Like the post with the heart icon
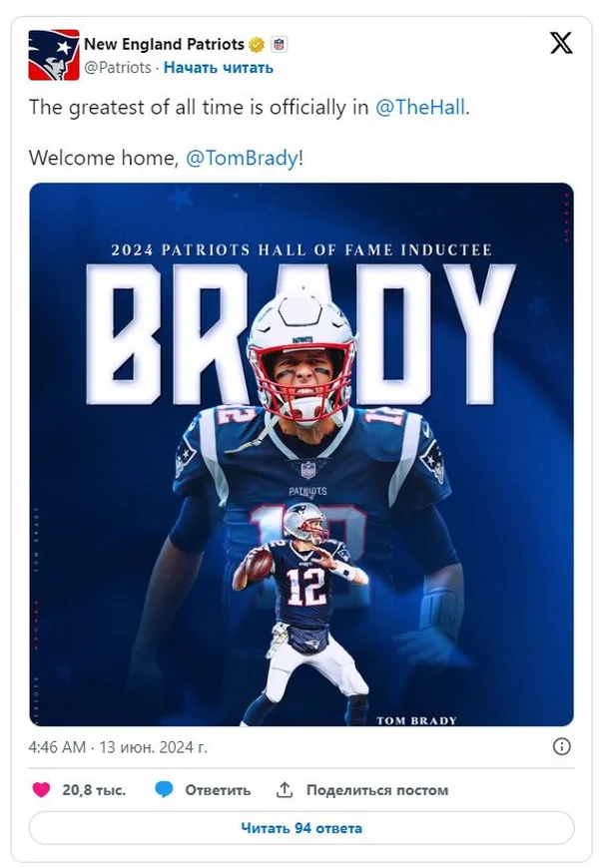The width and height of the screenshot is (599, 868). (41, 789)
